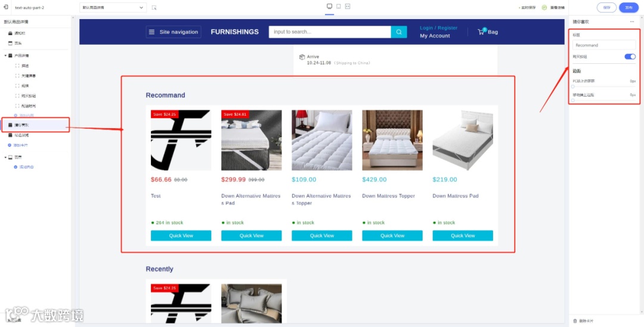The width and height of the screenshot is (644, 327).
Task: Toggle the purchase button switch off
Action: click(630, 57)
